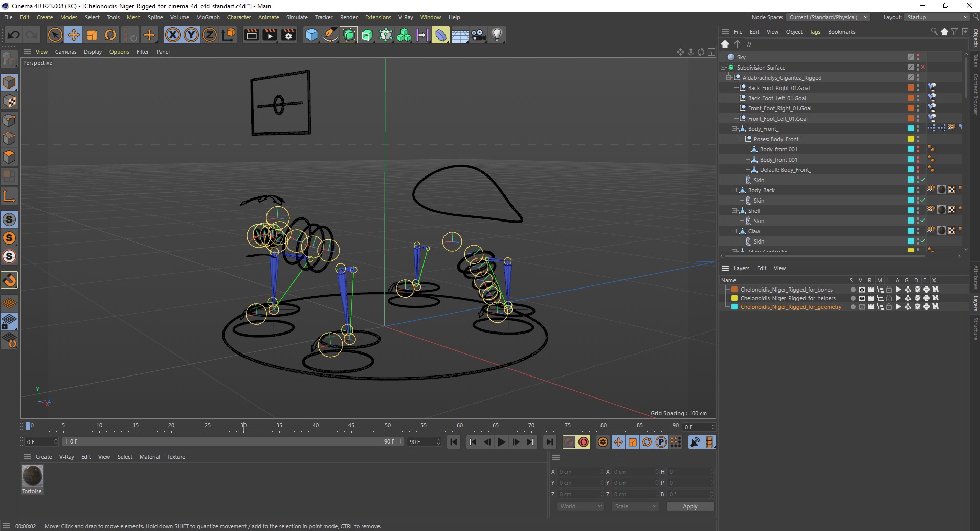Click the Undo arrow icon
The height and width of the screenshot is (531, 980).
click(x=14, y=35)
